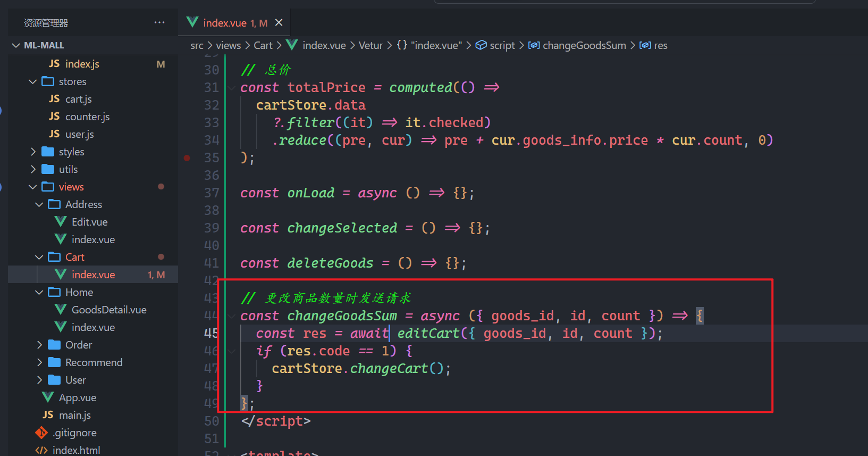This screenshot has width=868, height=456.
Task: Click breadcrumb script segment
Action: coord(495,46)
